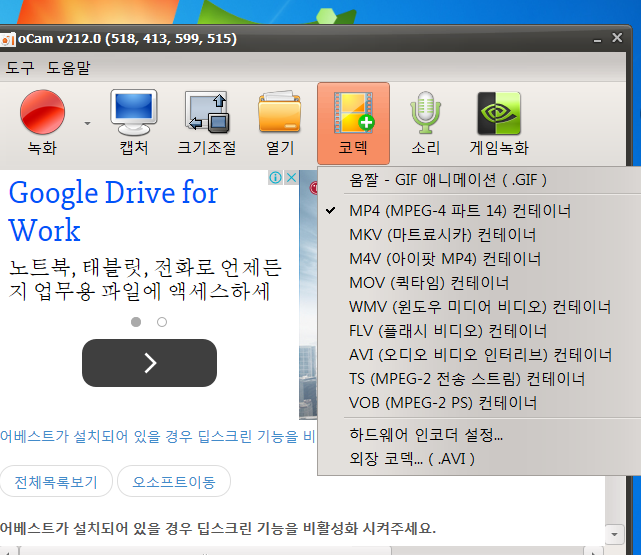Open the 도움말 help menu

click(68, 67)
